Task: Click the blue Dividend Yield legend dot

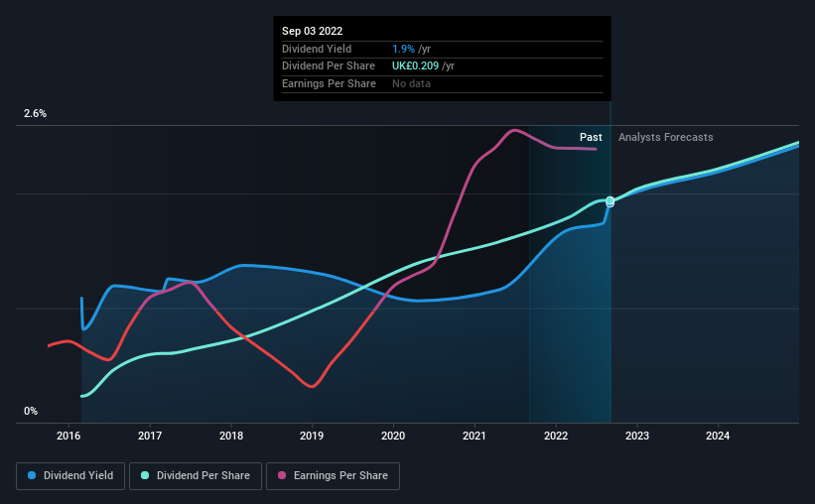Action: click(x=32, y=475)
